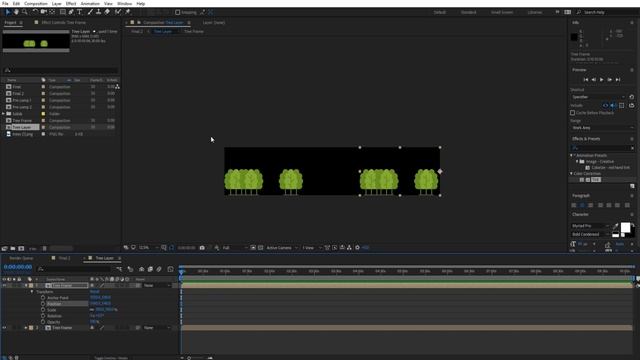This screenshot has height=360, width=640.
Task: Toggle Rotation property stopwatch
Action: pos(43,316)
